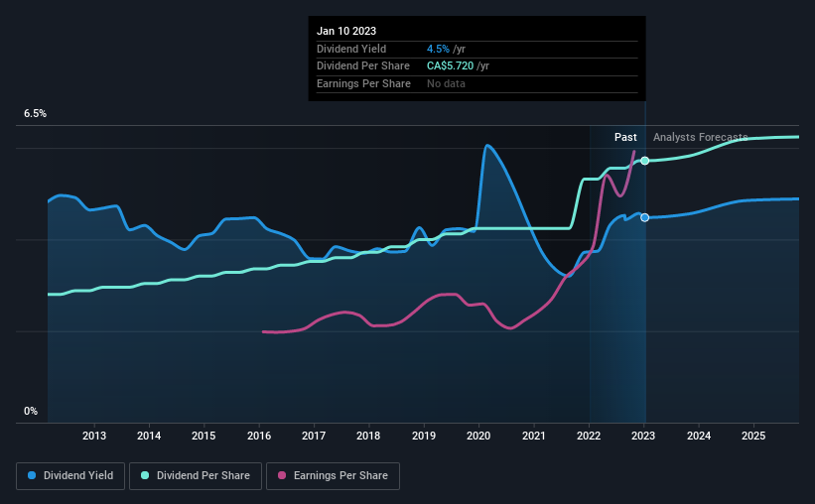Click the tooltip 'No data' value
Viewport: 815px width, 504px height.
pos(446,83)
